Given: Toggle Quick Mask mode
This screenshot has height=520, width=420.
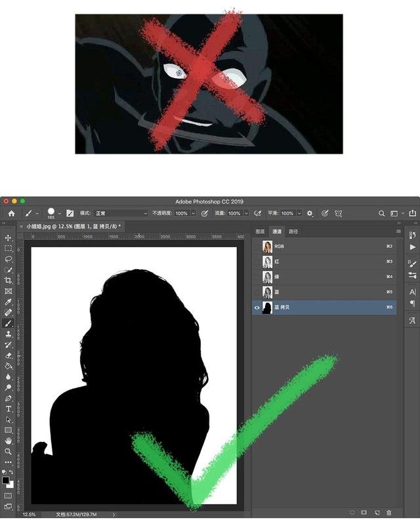Looking at the screenshot, I should coord(9,496).
